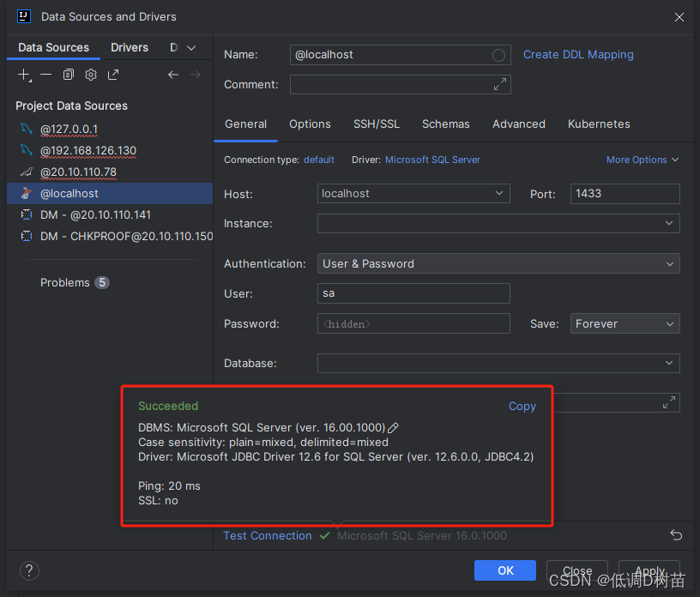Go back with the left arrow
Viewport: 700px width, 597px height.
click(173, 75)
